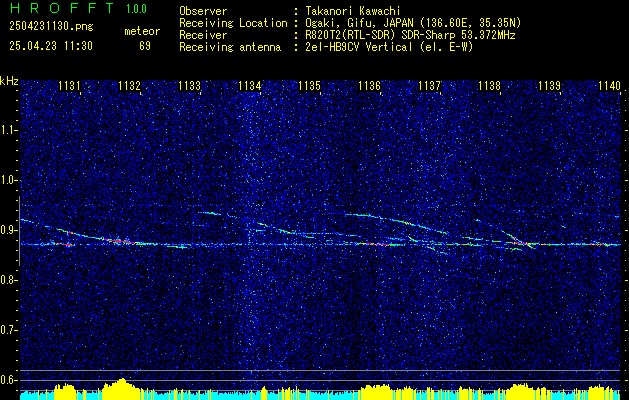The height and width of the screenshot is (400, 629).
Task: Click the Receiving antenna field label
Action: point(230,47)
